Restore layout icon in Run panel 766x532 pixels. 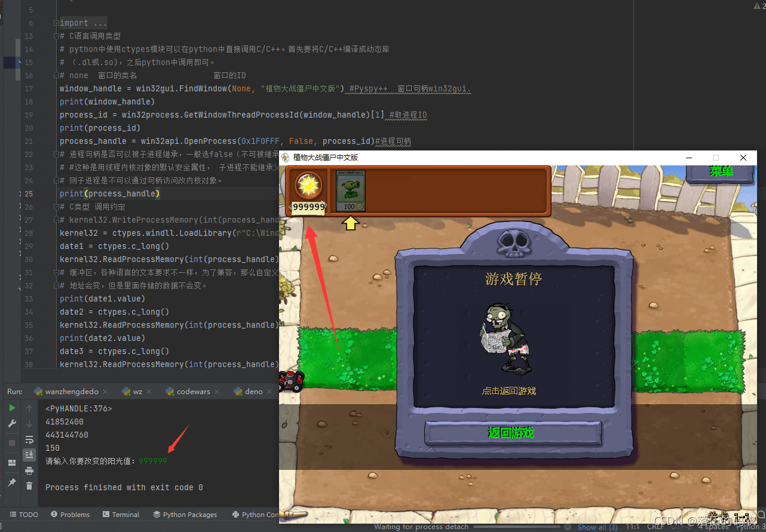coord(12,463)
